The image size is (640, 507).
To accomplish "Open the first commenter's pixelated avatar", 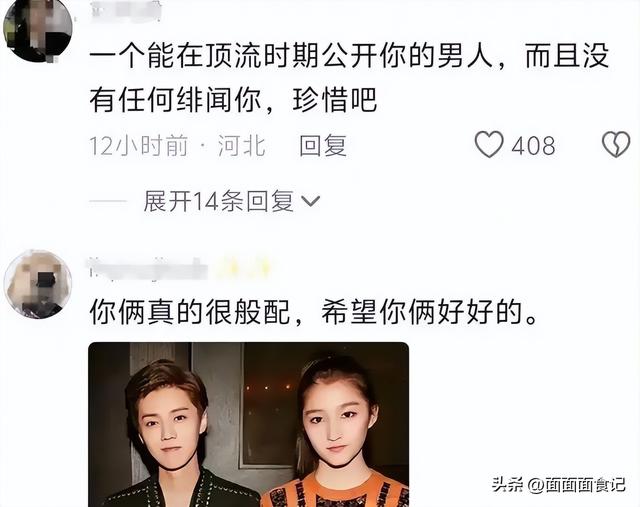I will (38, 29).
